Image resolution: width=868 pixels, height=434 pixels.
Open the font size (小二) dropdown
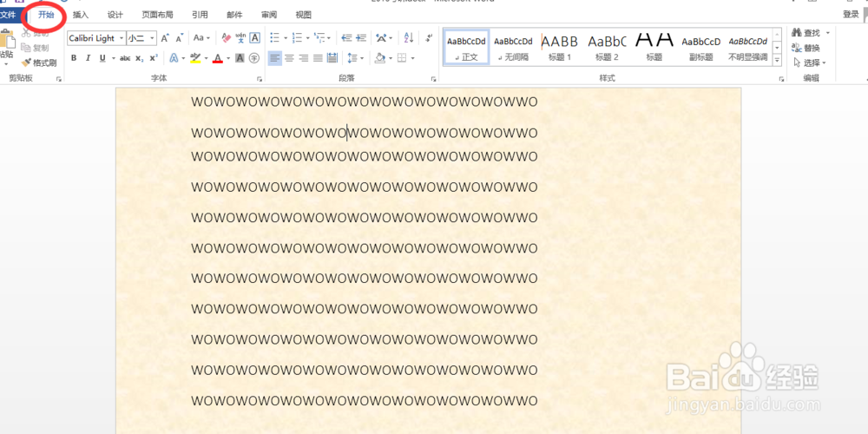coord(152,38)
